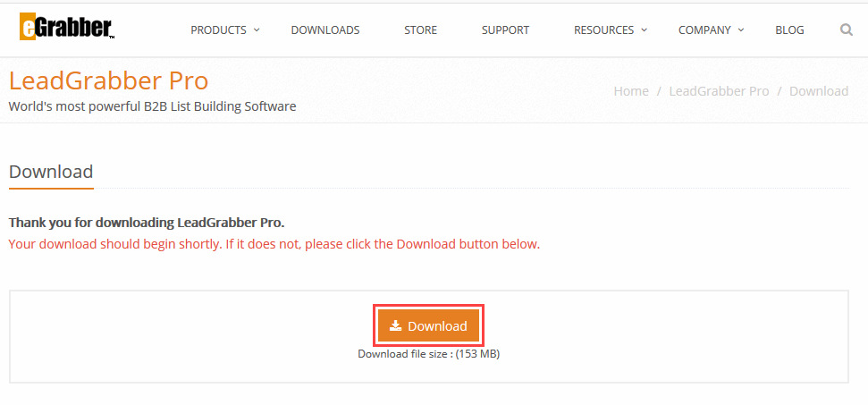
Task: Click the LeadGrabber Pro page title
Action: click(108, 80)
